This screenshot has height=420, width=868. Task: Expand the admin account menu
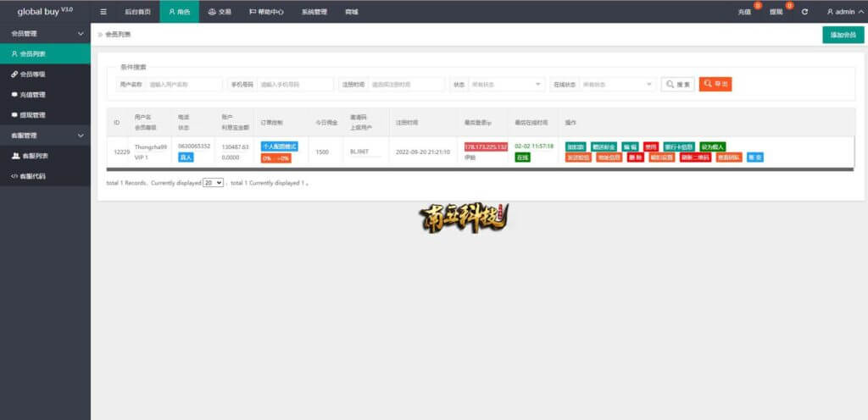pos(845,12)
